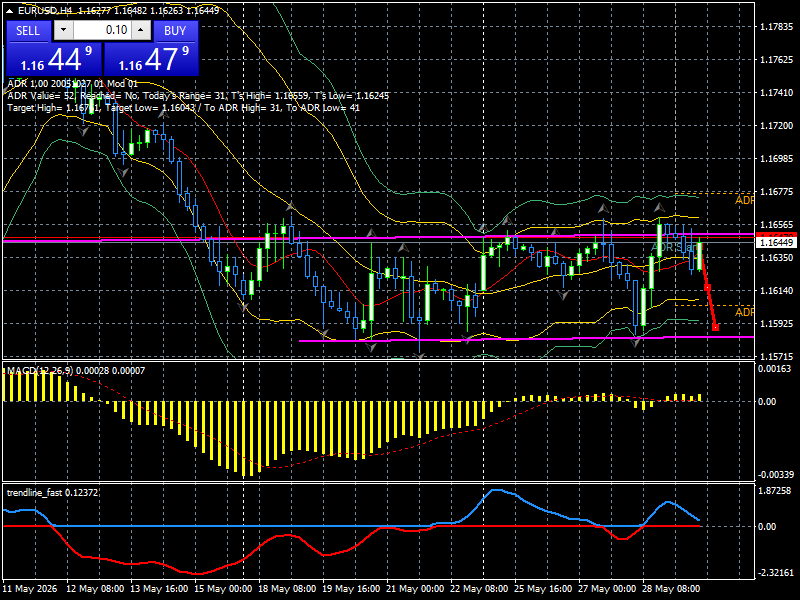Click the BUY button
The image size is (800, 600).
175,31
